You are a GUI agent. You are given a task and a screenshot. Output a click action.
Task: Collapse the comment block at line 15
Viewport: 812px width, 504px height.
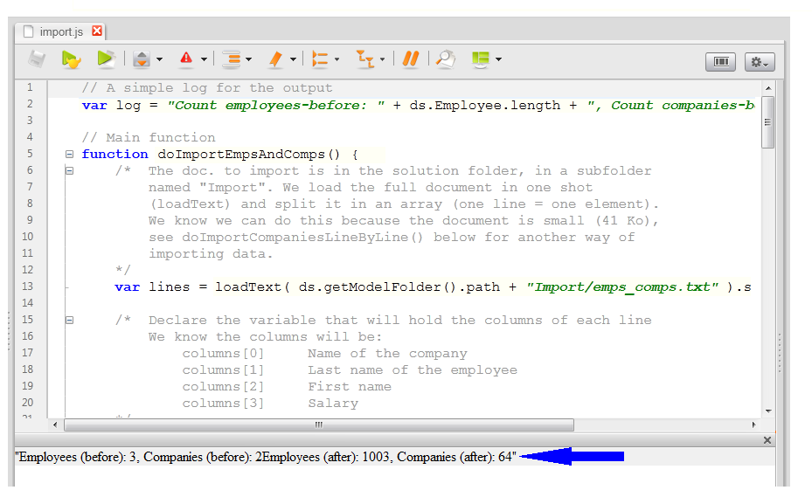[x=69, y=321]
